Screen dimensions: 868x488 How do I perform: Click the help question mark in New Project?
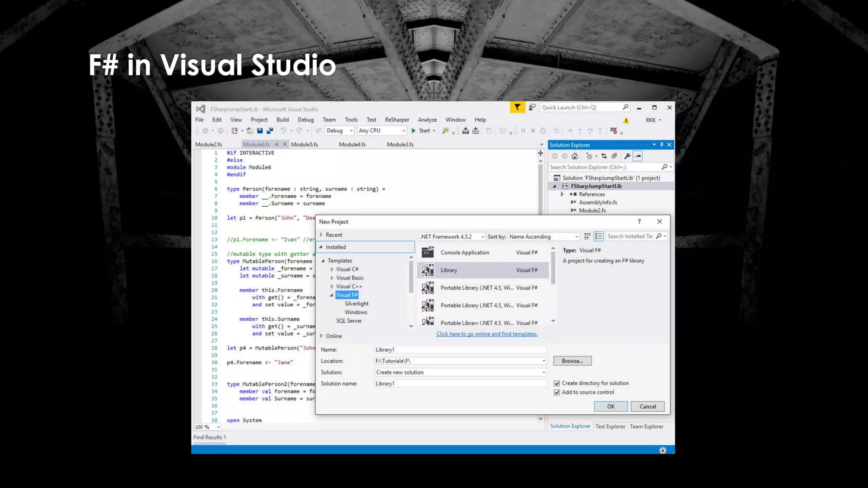[639, 222]
